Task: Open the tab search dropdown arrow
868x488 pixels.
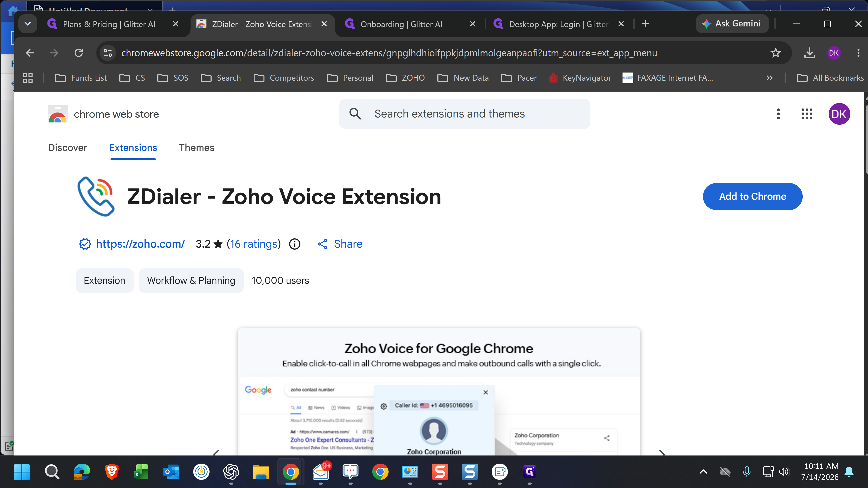Action: [28, 24]
